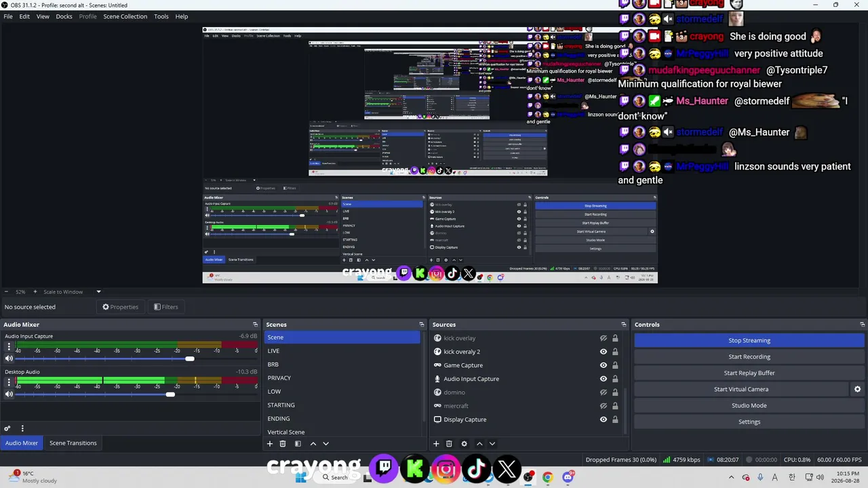Viewport: 868px width, 488px height.
Task: Move the scene down with the arrow
Action: (325, 444)
